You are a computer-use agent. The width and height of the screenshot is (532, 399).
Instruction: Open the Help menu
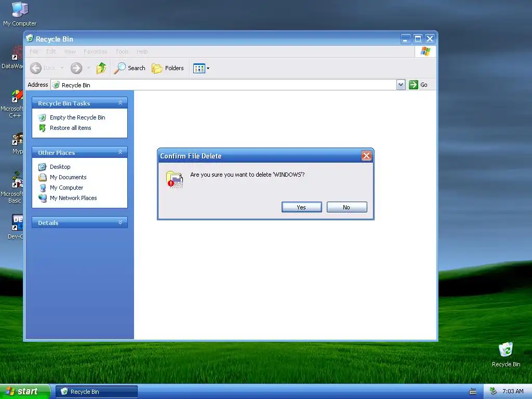(142, 51)
